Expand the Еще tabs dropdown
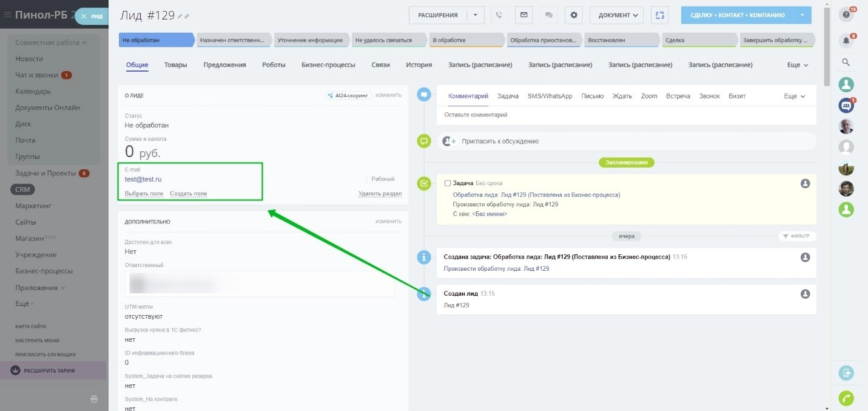This screenshot has width=868, height=411. pyautogui.click(x=798, y=65)
